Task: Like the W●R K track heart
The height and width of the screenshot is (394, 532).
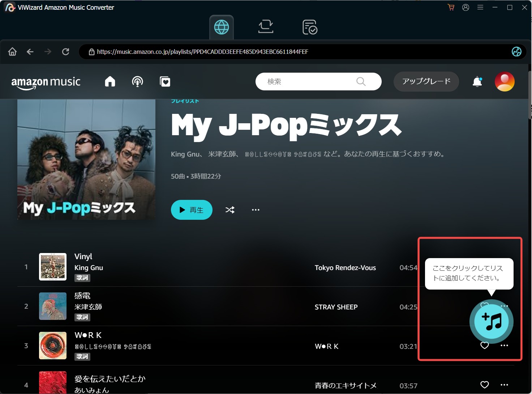Action: tap(485, 346)
